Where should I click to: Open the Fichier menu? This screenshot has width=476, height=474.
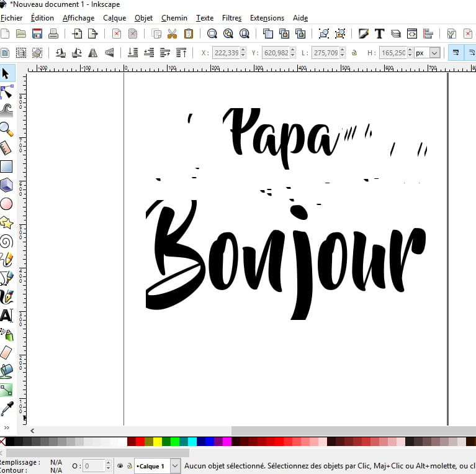pyautogui.click(x=11, y=18)
